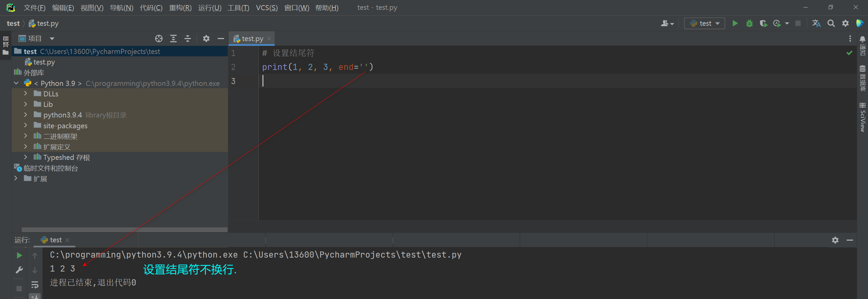This screenshot has height=299, width=868.
Task: Toggle soft-wrap in run console
Action: coord(35,284)
